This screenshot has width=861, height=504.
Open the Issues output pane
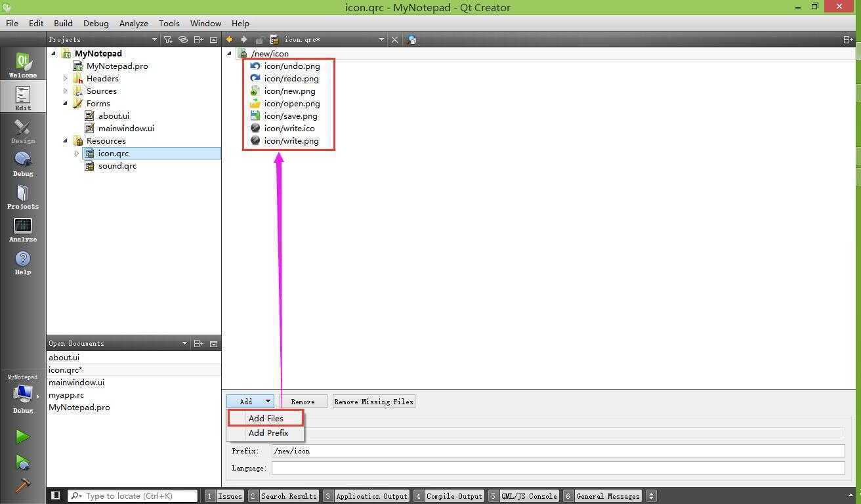(x=224, y=496)
